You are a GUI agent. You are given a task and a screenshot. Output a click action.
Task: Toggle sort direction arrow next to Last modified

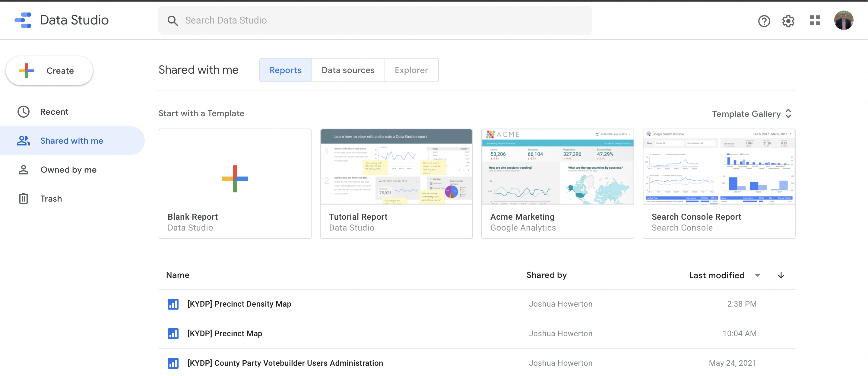[x=781, y=275]
